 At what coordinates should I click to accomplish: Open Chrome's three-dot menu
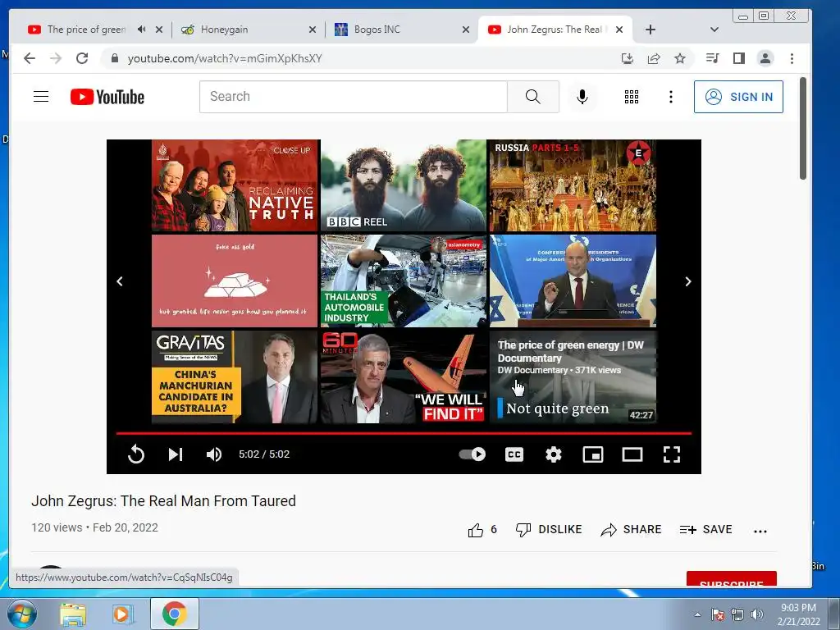tap(792, 58)
